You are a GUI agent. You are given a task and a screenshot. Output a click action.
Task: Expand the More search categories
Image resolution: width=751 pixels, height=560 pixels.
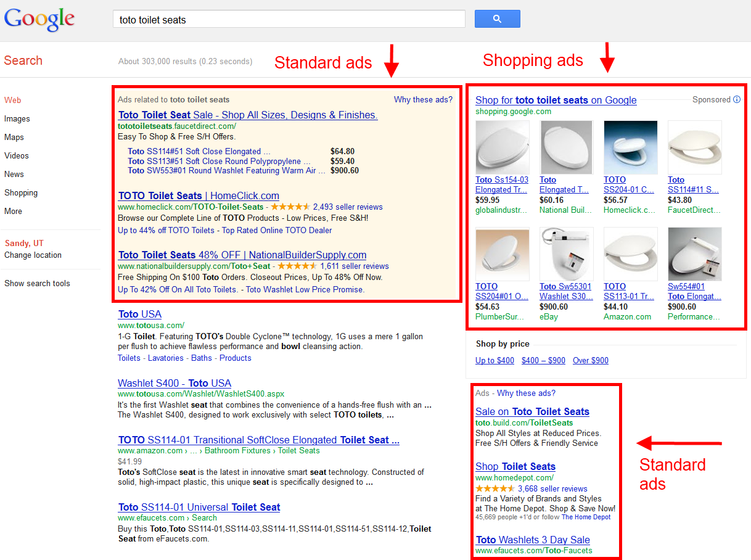point(13,211)
